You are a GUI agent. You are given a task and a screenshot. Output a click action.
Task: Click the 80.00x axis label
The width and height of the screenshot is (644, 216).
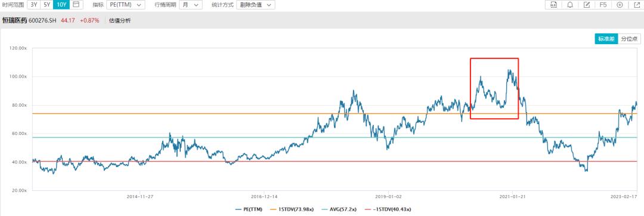point(19,105)
